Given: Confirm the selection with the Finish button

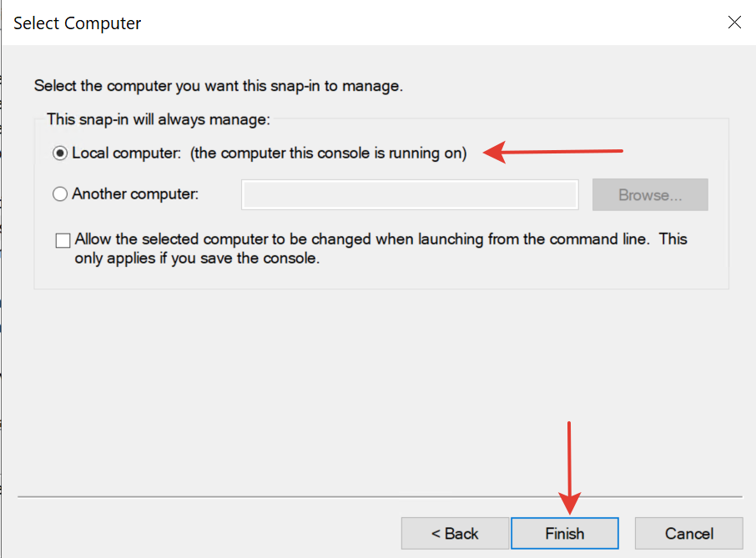Looking at the screenshot, I should click(565, 534).
